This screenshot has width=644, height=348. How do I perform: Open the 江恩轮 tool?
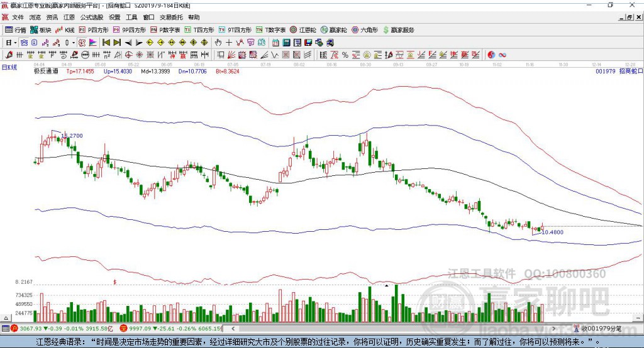point(303,30)
